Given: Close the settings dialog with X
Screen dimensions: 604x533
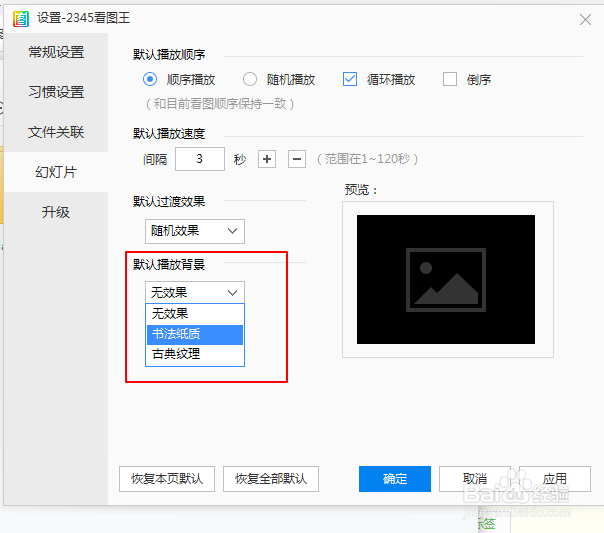Looking at the screenshot, I should tap(585, 19).
